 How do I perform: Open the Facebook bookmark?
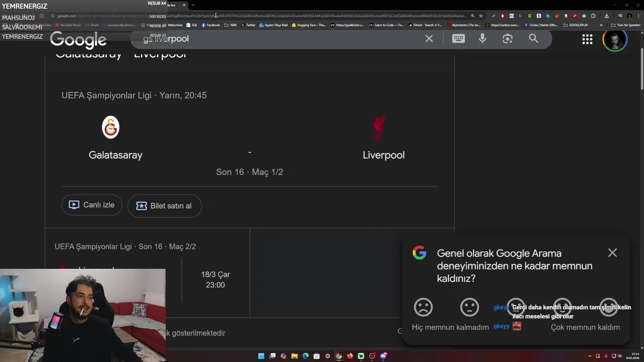211,25
